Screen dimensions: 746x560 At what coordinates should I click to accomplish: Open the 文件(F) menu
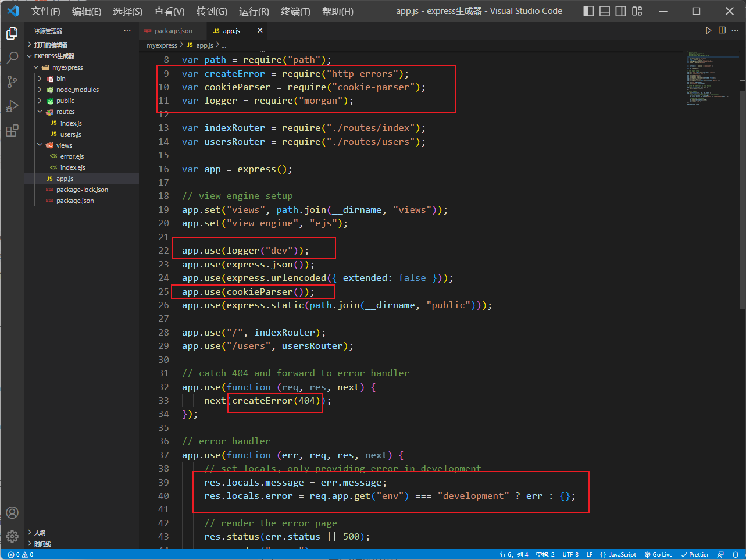tap(46, 11)
